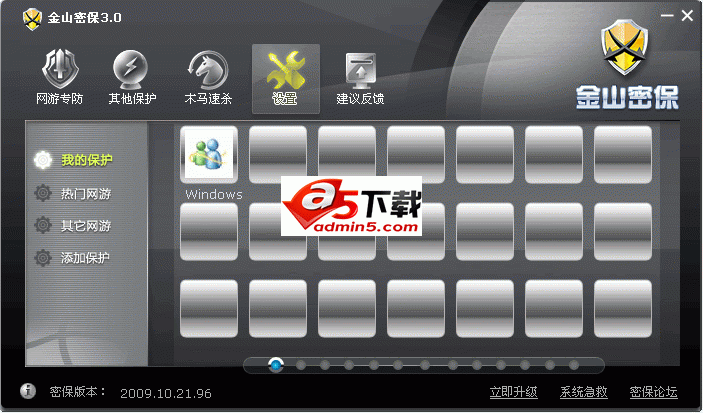
Task: Jump to the second page dot
Action: tap(301, 365)
